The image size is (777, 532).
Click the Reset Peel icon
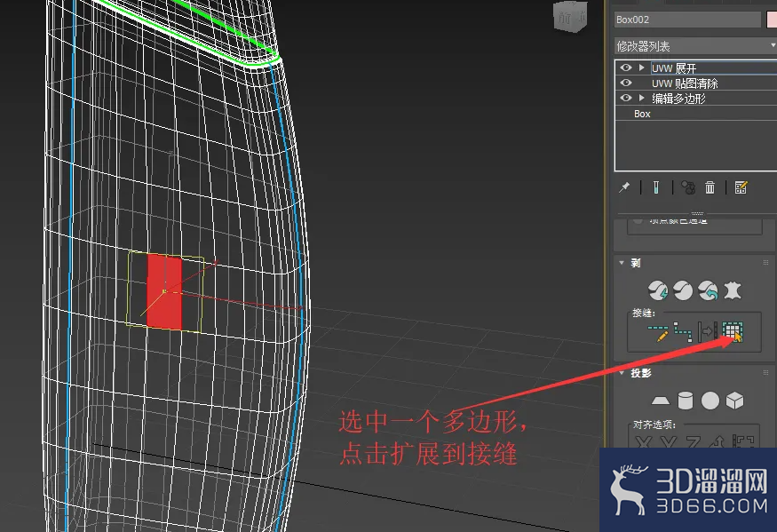click(708, 290)
